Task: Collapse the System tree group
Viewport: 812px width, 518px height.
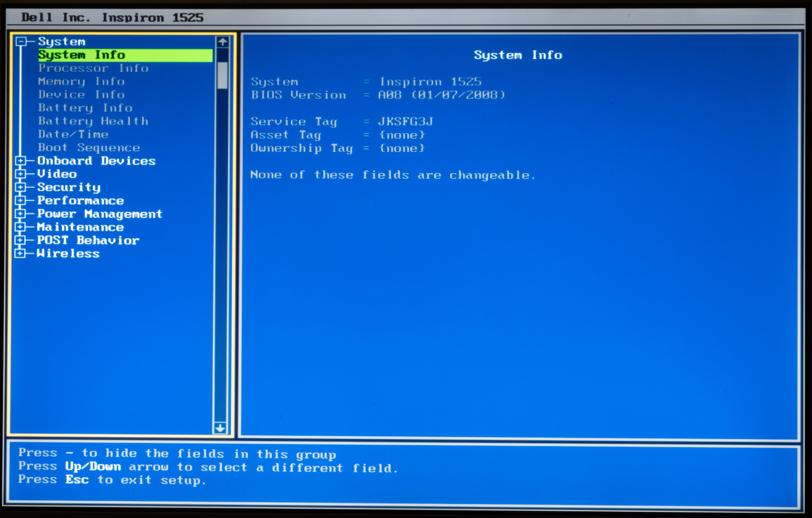Action: click(x=21, y=41)
